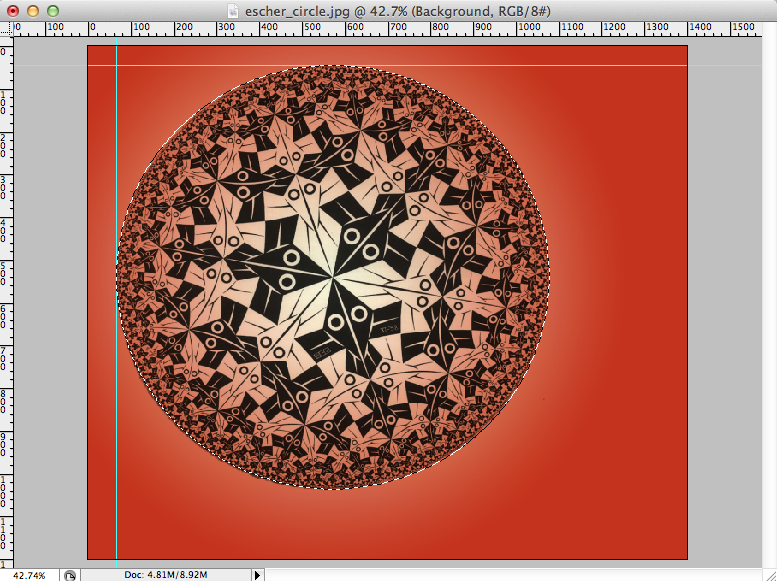This screenshot has width=777, height=581.
Task: Click the escher_circle.jpg document proxy icon
Action: click(234, 11)
